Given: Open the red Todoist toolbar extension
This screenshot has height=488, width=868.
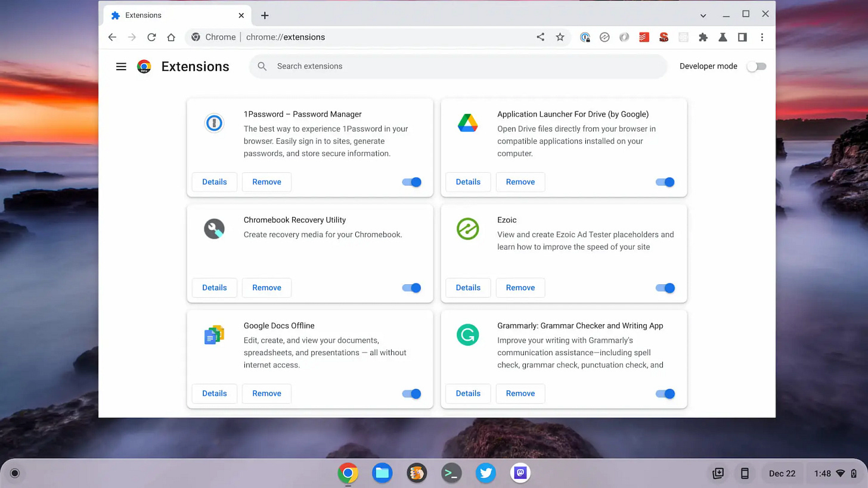Looking at the screenshot, I should click(644, 37).
